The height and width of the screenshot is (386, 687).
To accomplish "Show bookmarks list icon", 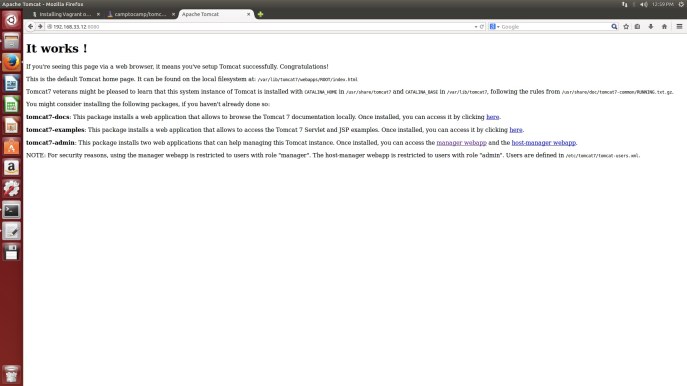I will (x=637, y=27).
